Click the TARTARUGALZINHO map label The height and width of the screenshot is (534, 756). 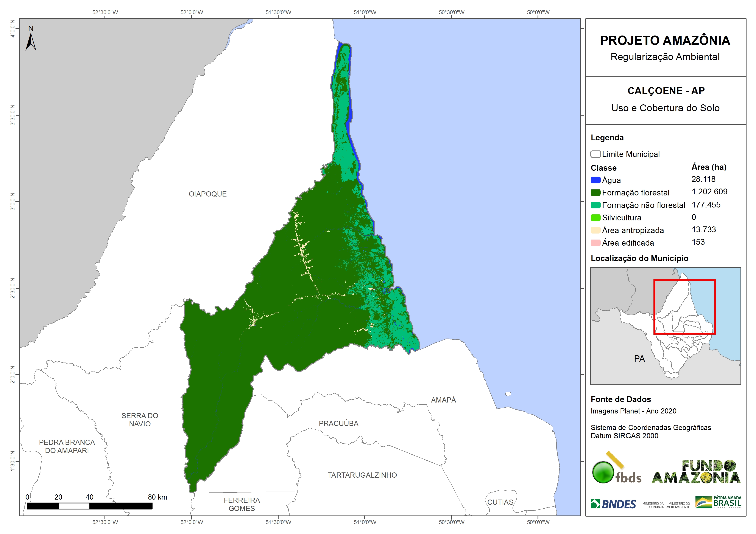click(362, 475)
